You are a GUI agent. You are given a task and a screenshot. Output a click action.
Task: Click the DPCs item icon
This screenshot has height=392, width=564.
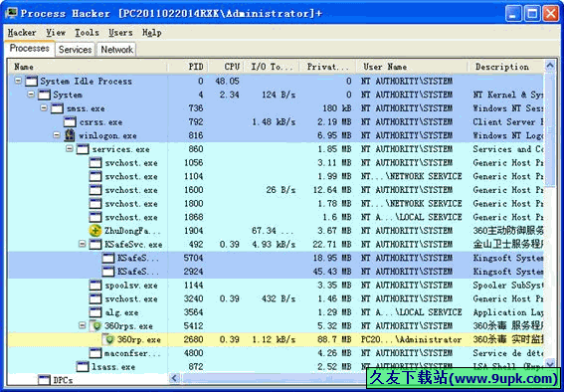[44, 380]
